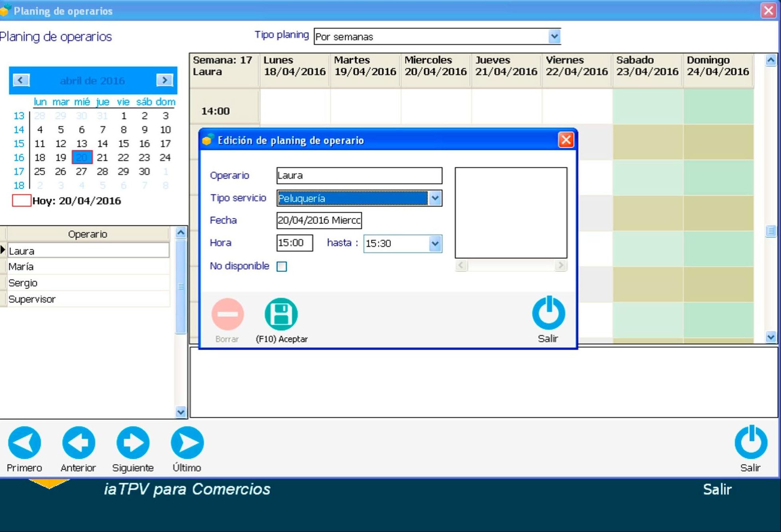Image resolution: width=781 pixels, height=532 pixels.
Task: Click the Martes 19/04/2016 column header
Action: click(x=365, y=70)
